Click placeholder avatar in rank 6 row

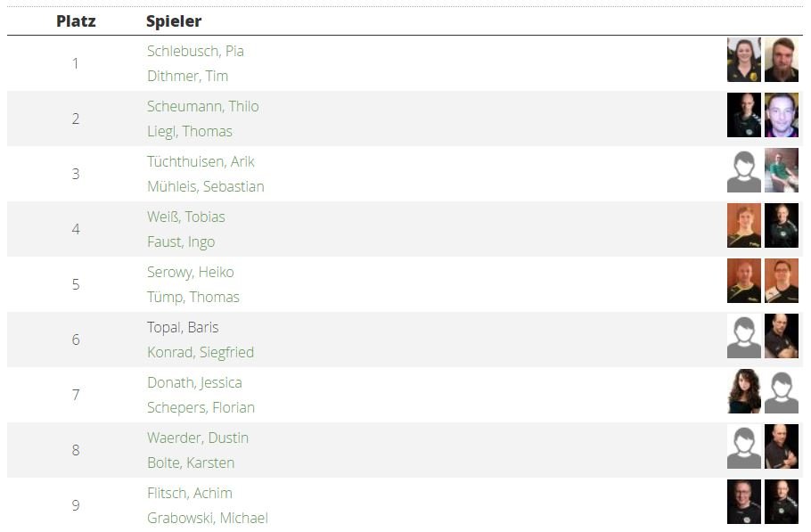(743, 336)
